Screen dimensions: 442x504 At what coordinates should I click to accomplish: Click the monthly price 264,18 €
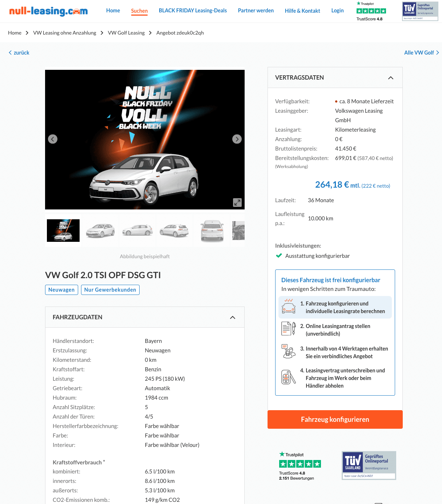coord(332,185)
